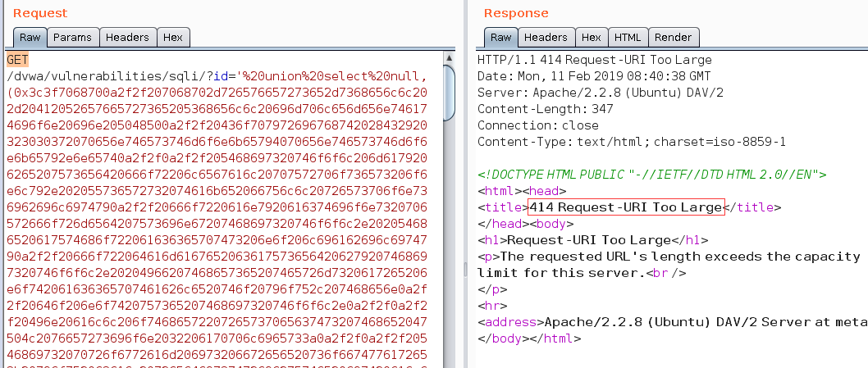
Task: Click the highlighted GET method text
Action: coord(17,60)
